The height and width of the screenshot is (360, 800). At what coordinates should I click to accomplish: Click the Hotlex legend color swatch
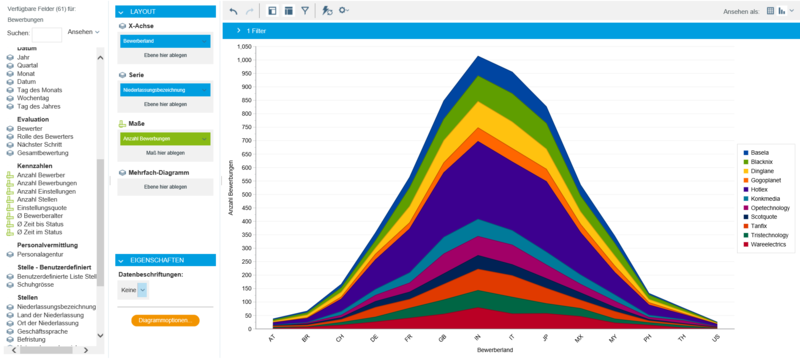tap(746, 189)
